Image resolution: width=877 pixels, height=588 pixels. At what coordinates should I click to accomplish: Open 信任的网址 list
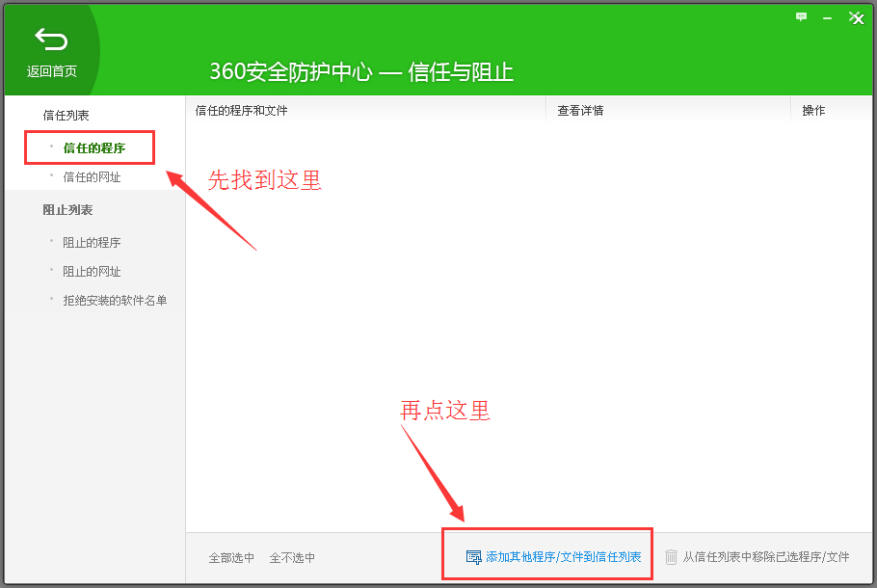[92, 177]
